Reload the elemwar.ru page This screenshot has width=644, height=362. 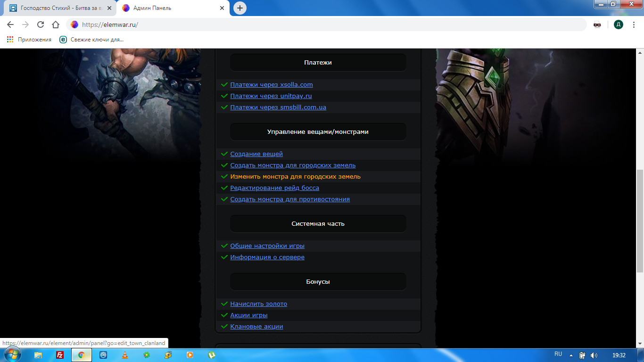tap(41, 25)
